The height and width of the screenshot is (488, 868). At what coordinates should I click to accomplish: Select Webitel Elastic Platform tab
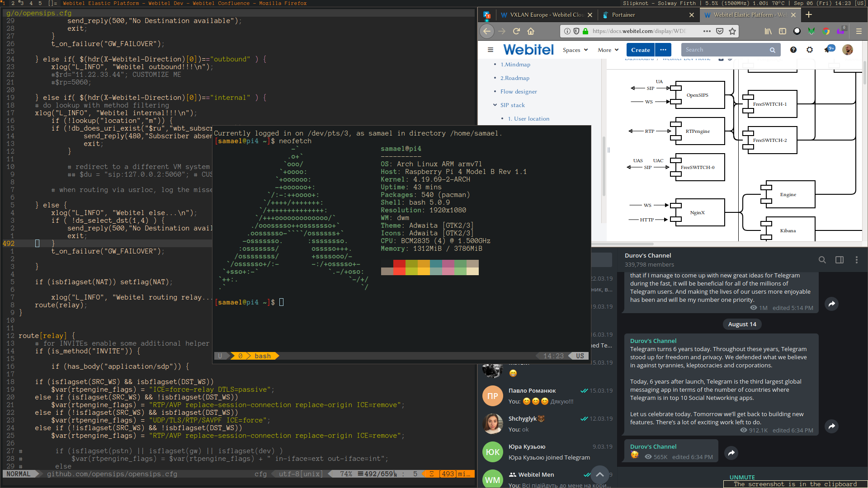pyautogui.click(x=750, y=15)
